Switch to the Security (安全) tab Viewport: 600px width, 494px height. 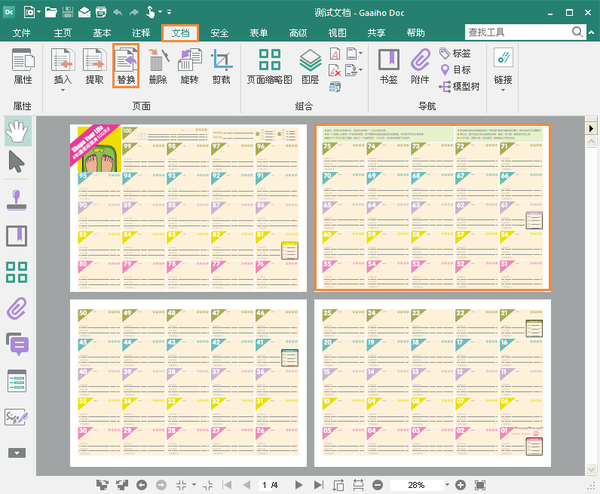pyautogui.click(x=220, y=32)
